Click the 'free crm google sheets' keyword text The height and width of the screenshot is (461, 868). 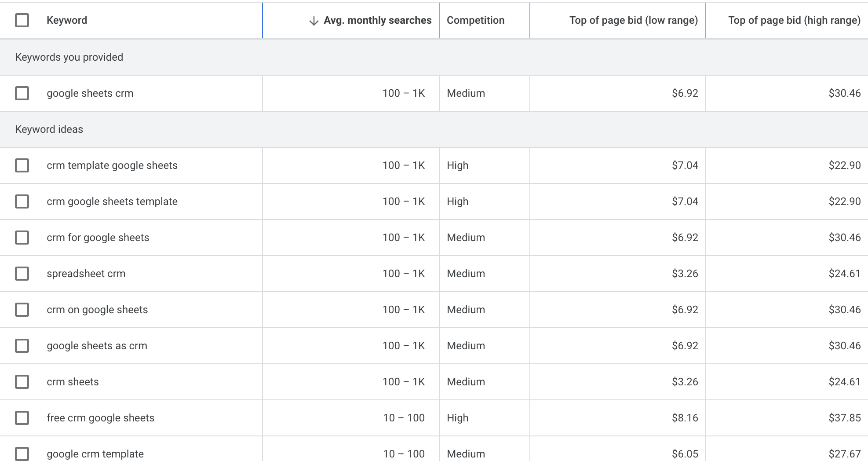pos(101,418)
